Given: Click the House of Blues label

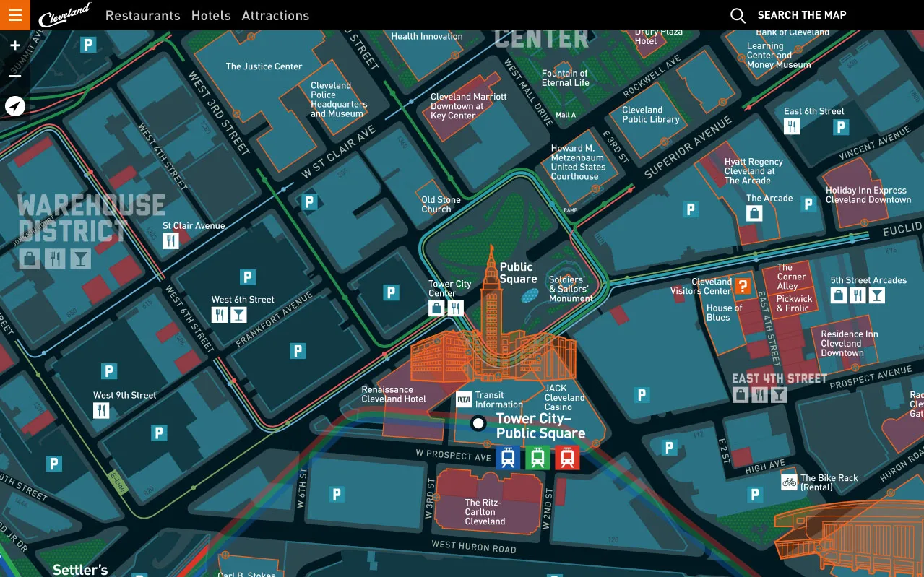Looking at the screenshot, I should click(x=724, y=313).
